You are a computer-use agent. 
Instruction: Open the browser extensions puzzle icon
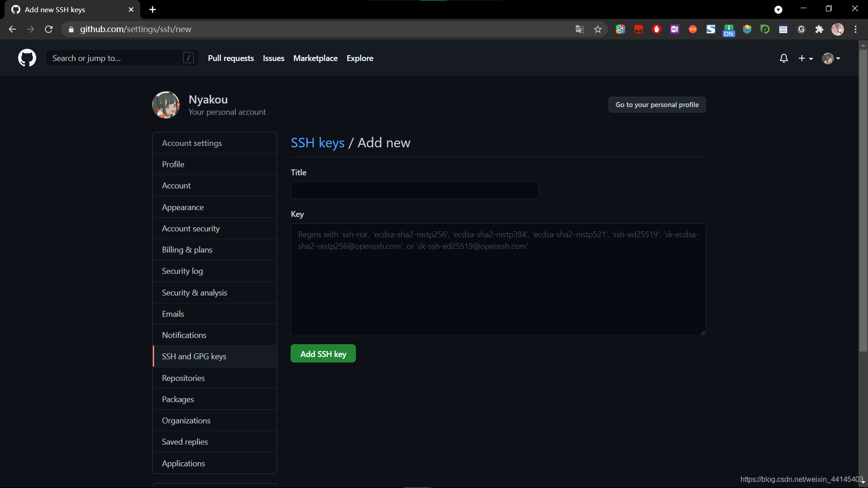(819, 29)
